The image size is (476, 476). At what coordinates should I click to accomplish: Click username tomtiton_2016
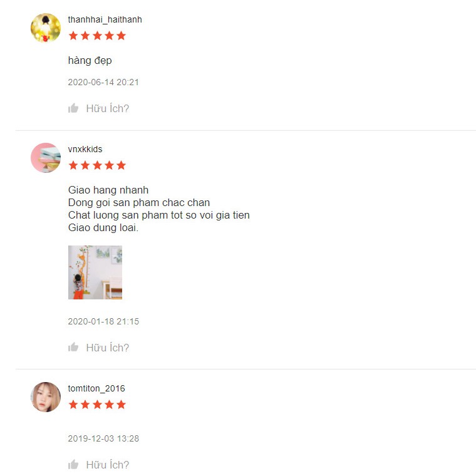tap(96, 388)
